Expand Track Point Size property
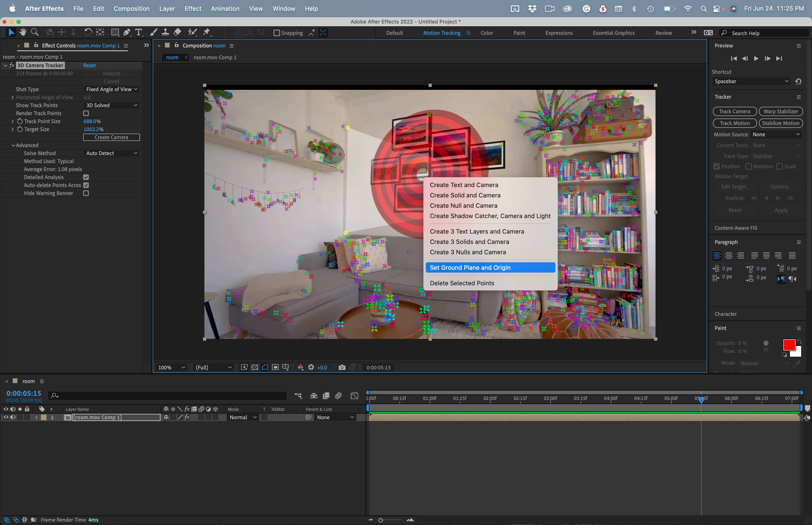Screen dimensions: 812x525 point(13,121)
